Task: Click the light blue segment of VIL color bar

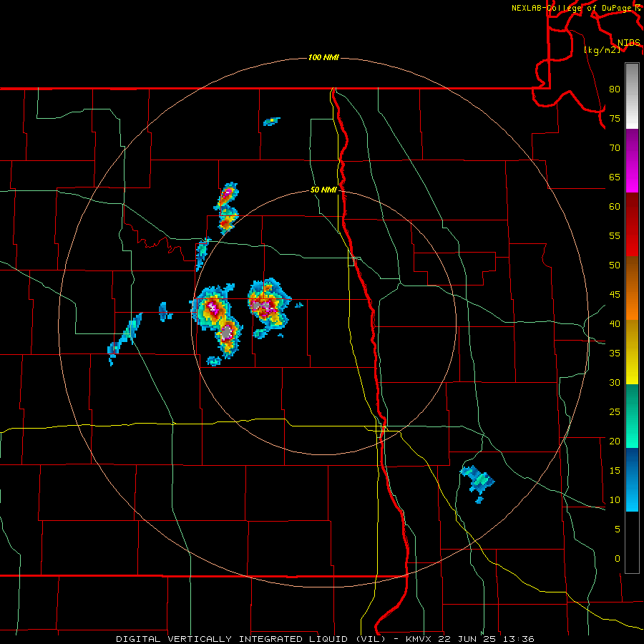Action: tap(632, 479)
